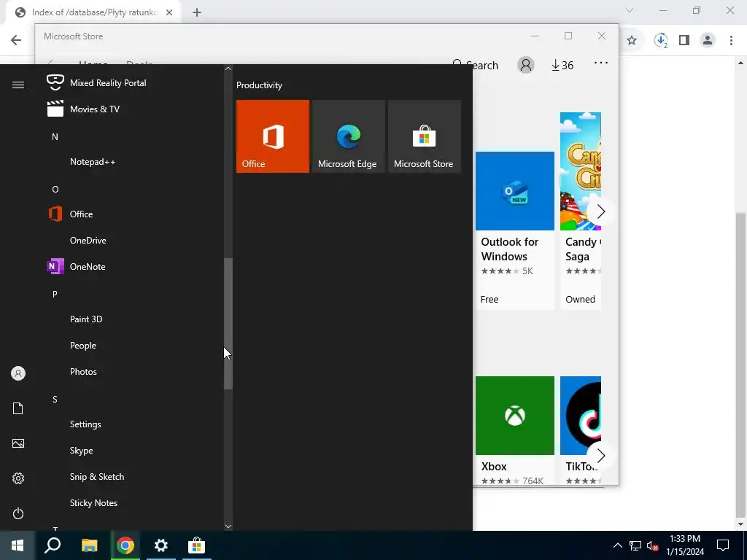Click the Power icon in Start

[18, 513]
